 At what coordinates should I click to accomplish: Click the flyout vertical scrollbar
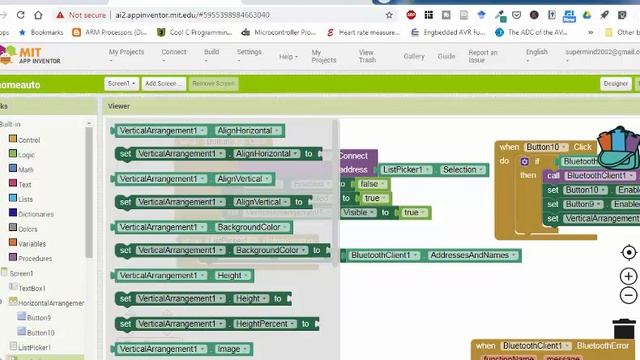(x=336, y=192)
